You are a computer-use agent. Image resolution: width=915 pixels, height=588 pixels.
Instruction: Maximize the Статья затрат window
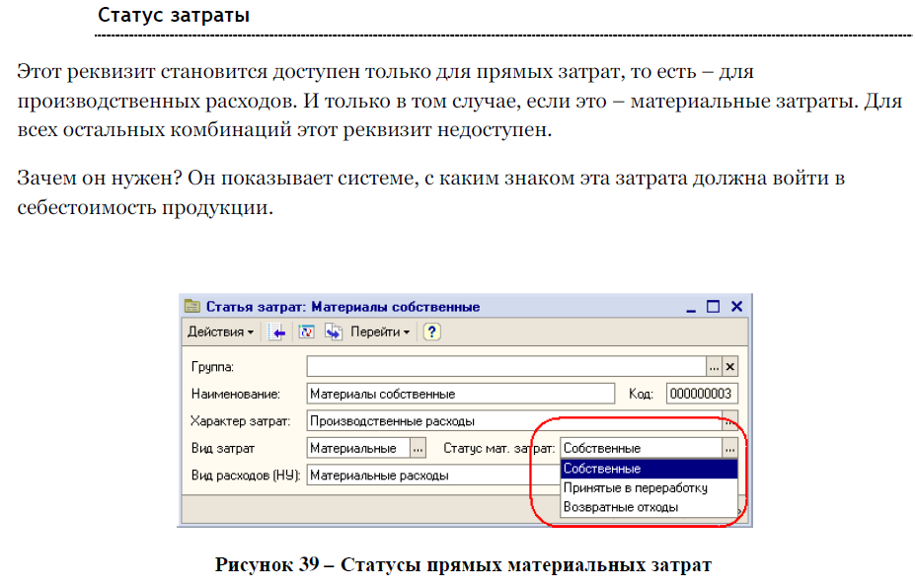click(x=713, y=306)
